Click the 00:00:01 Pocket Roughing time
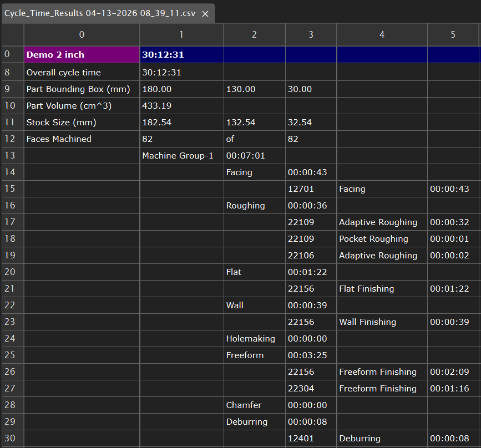 pos(453,238)
